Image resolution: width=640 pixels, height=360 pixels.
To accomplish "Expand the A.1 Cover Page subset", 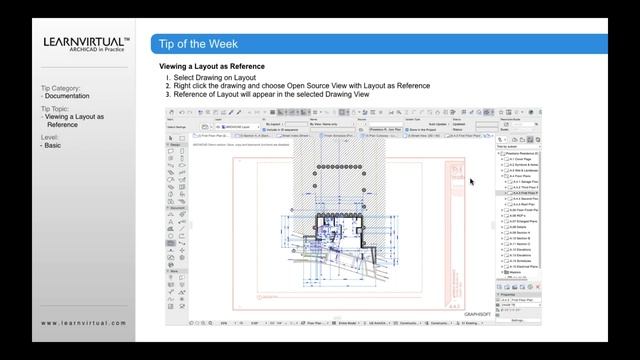I will click(502, 159).
